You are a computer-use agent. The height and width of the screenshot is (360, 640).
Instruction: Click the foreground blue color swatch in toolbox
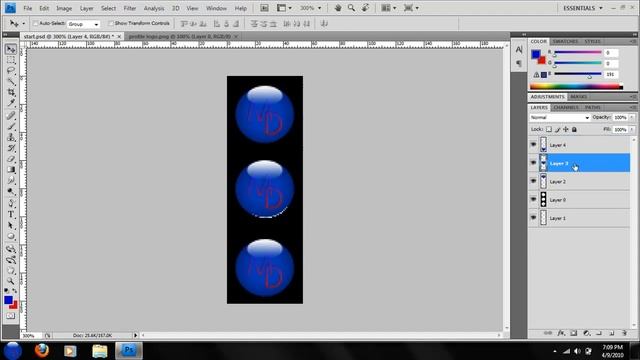coord(8,300)
